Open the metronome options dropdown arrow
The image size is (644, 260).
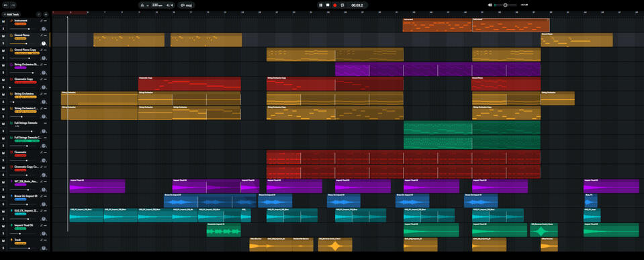click(148, 5)
